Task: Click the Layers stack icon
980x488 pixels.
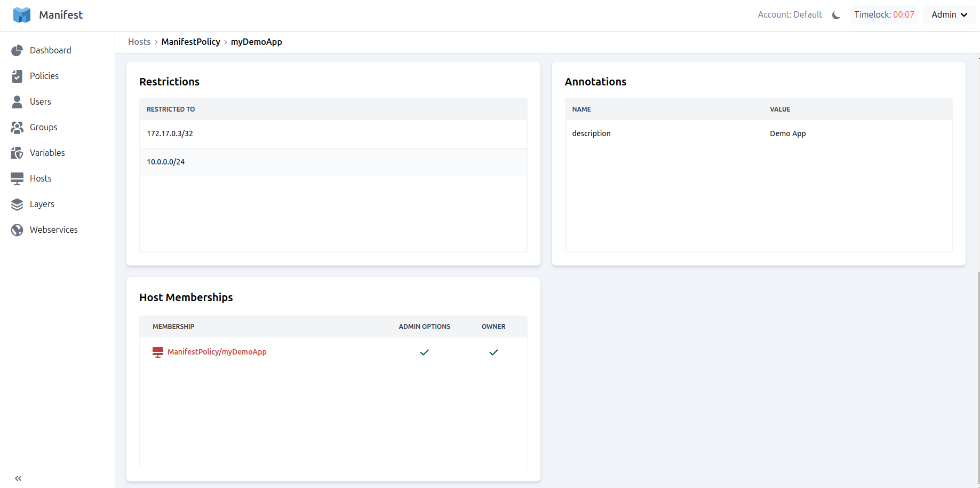Action: (17, 204)
